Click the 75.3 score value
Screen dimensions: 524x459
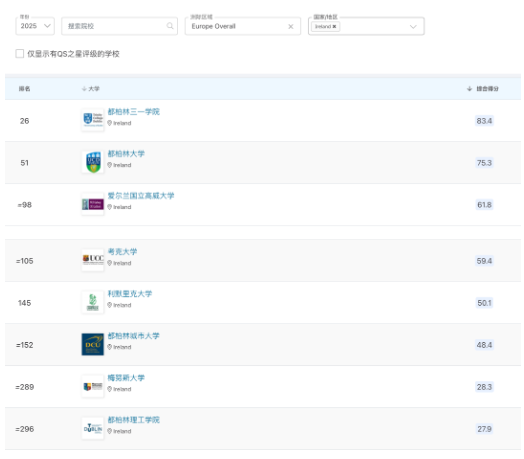click(x=484, y=163)
